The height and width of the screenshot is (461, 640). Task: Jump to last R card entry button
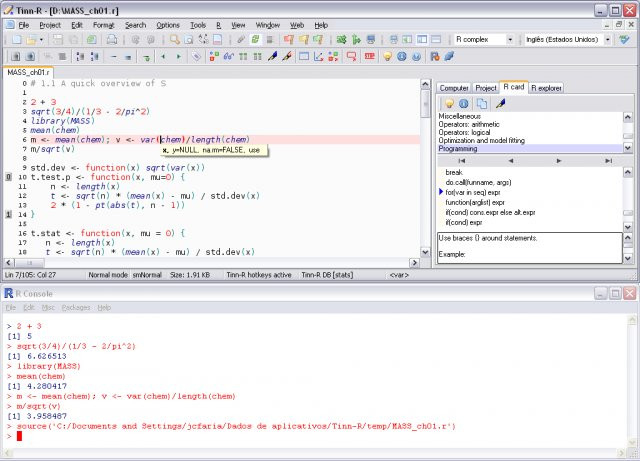(608, 161)
